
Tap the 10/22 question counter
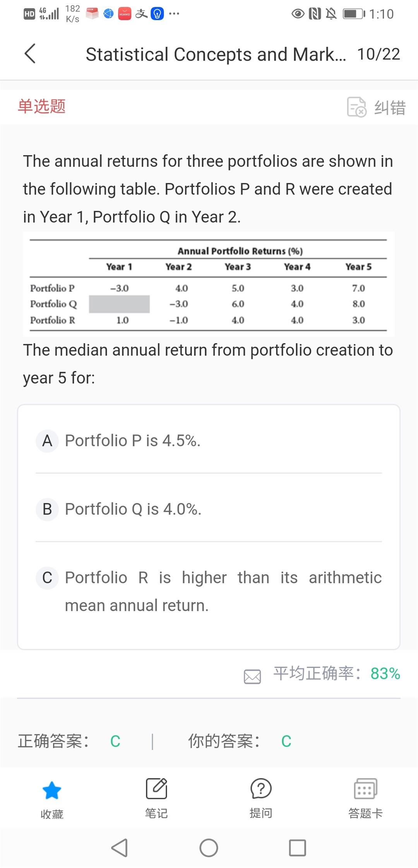coord(379,54)
